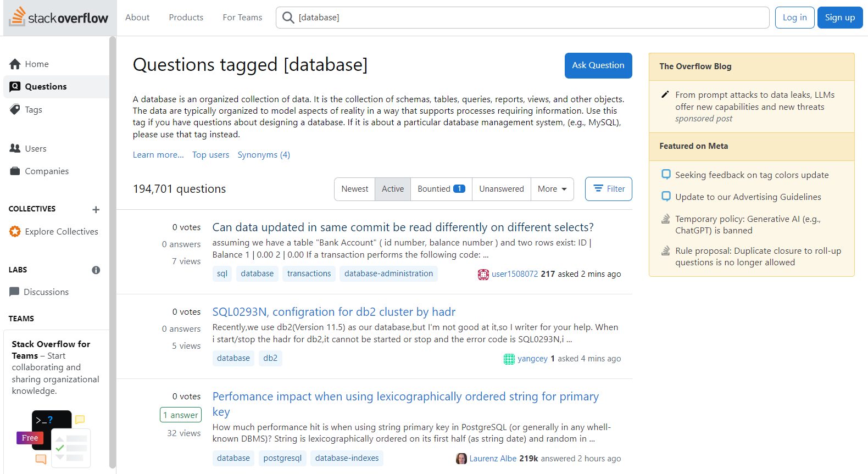Screen dimensions: 868x474
Task: Click the Sign up button
Action: pos(840,18)
